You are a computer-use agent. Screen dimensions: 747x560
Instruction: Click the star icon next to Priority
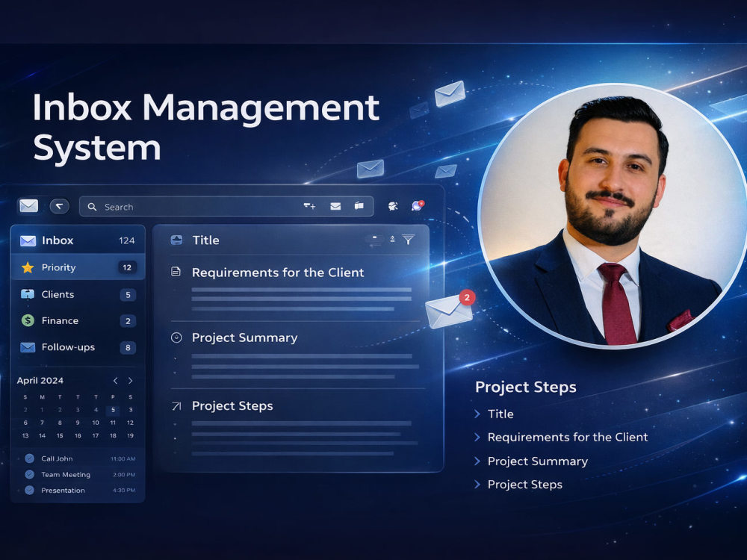tap(28, 267)
